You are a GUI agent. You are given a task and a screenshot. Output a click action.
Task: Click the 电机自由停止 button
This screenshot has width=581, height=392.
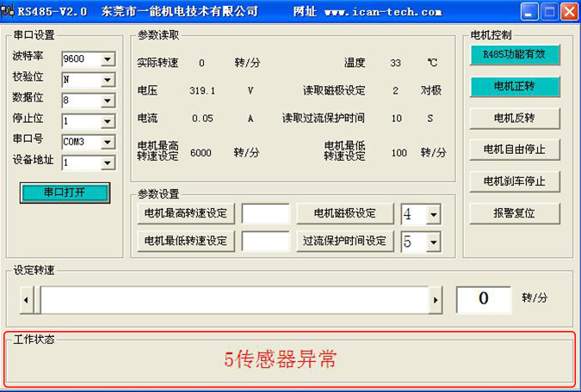[515, 150]
